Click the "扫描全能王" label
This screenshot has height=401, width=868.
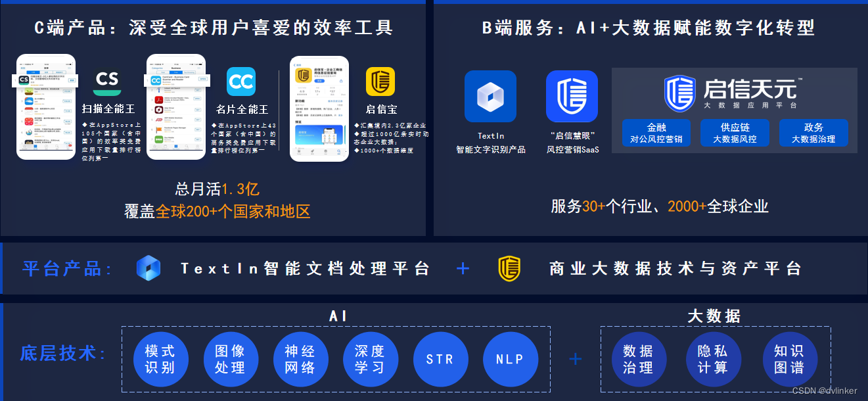pos(108,109)
